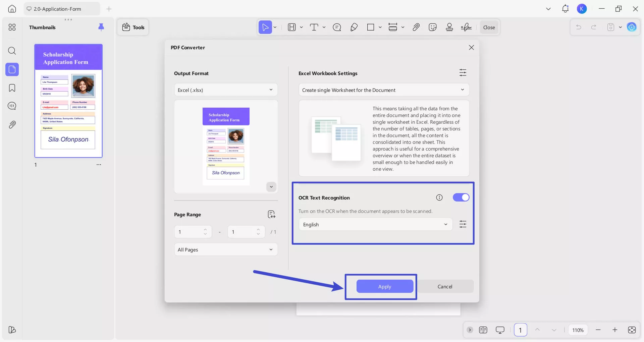Click the current page number box
The image size is (644, 342).
(x=520, y=330)
